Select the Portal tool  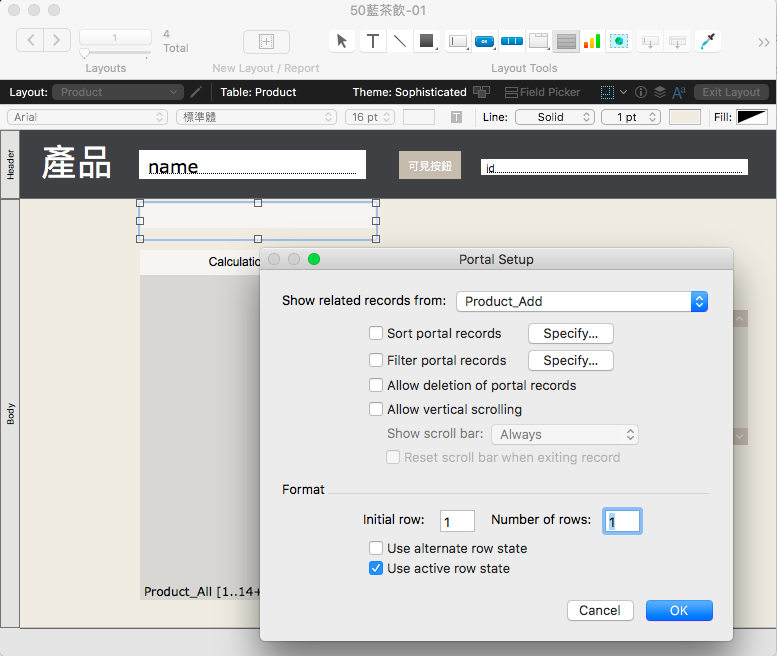click(566, 41)
